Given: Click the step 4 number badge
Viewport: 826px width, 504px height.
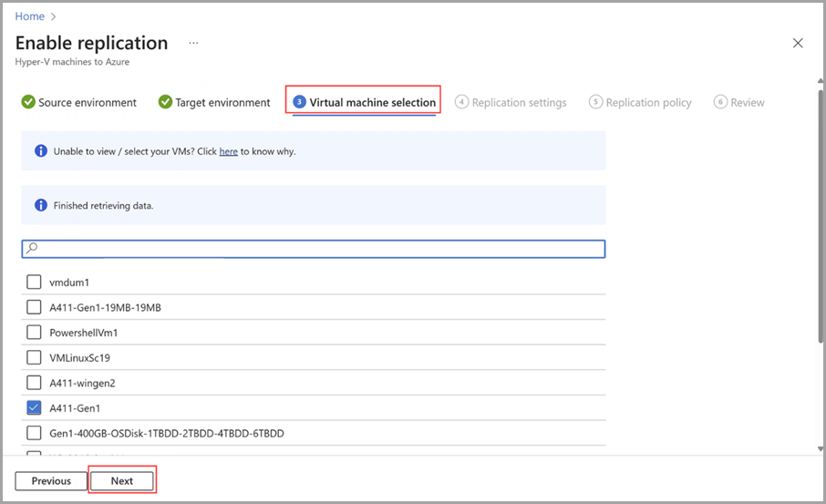Looking at the screenshot, I should (461, 102).
